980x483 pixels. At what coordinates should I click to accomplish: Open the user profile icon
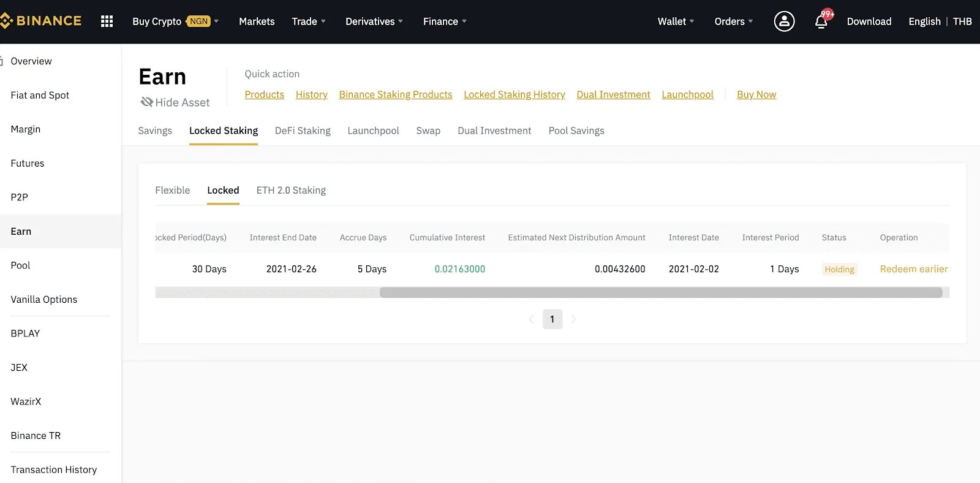coord(784,21)
